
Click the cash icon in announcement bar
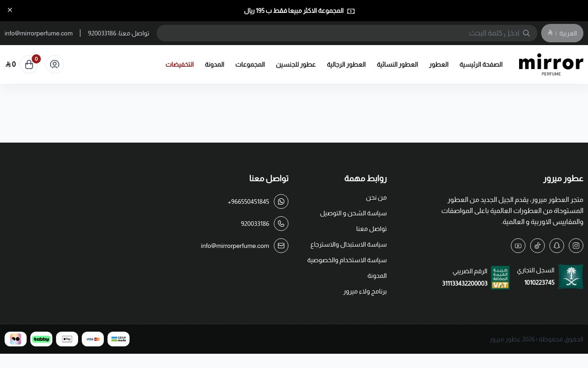click(x=351, y=11)
